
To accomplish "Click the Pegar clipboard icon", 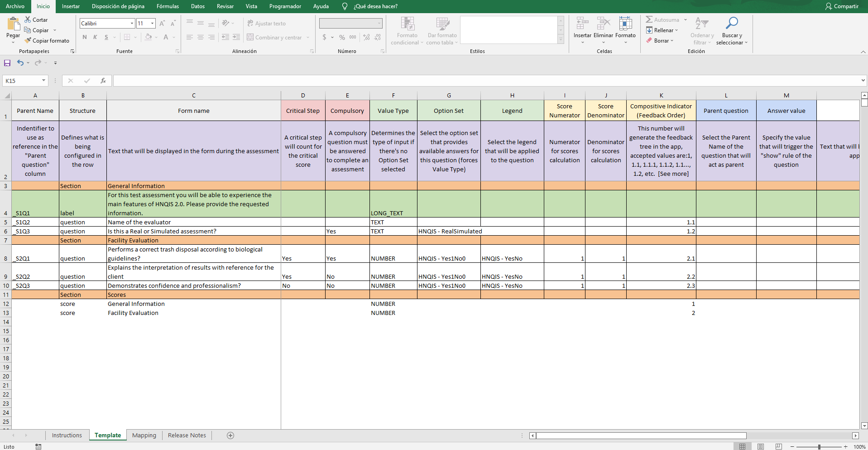I will pyautogui.click(x=13, y=24).
